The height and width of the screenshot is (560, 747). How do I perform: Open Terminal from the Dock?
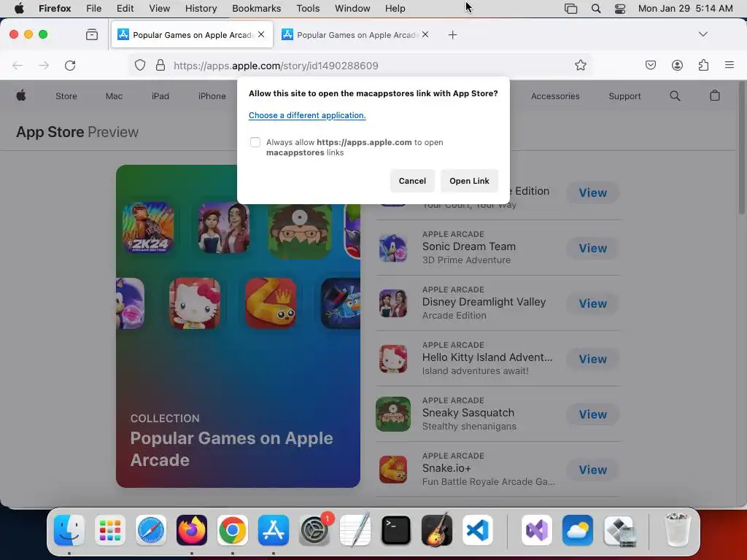(x=396, y=530)
